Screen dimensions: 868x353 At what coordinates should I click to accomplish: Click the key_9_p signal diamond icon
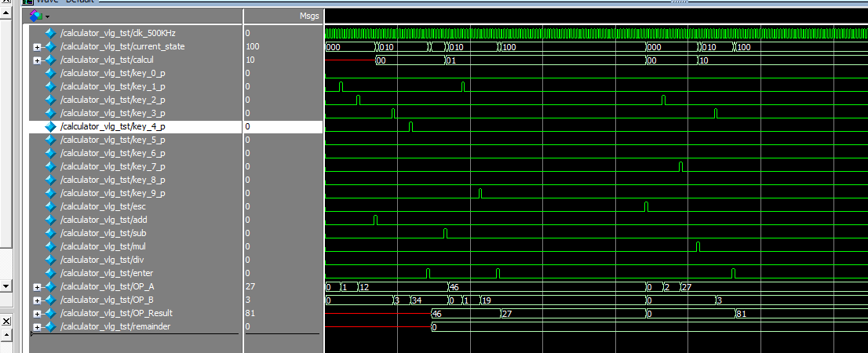click(51, 193)
